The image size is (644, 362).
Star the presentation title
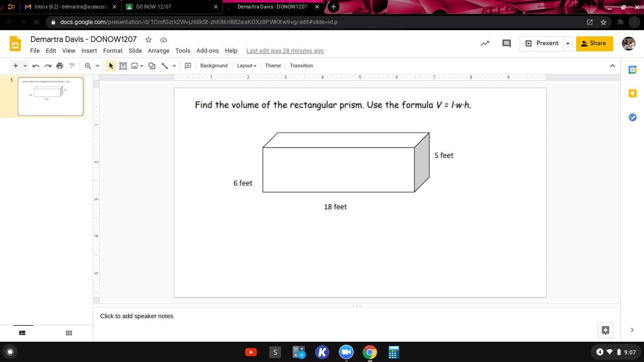pyautogui.click(x=149, y=40)
